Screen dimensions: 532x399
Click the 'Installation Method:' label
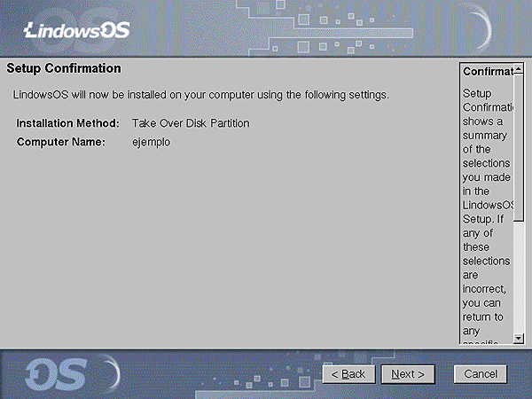point(68,123)
